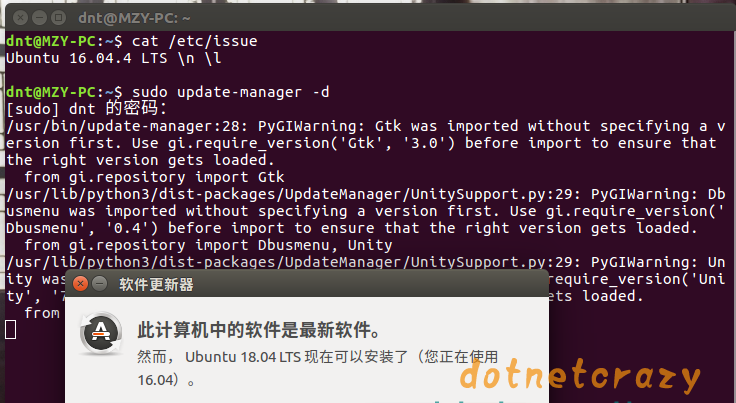Click the dotnetcrazy watermark text
Screen dimensions: 736x403
coord(580,375)
